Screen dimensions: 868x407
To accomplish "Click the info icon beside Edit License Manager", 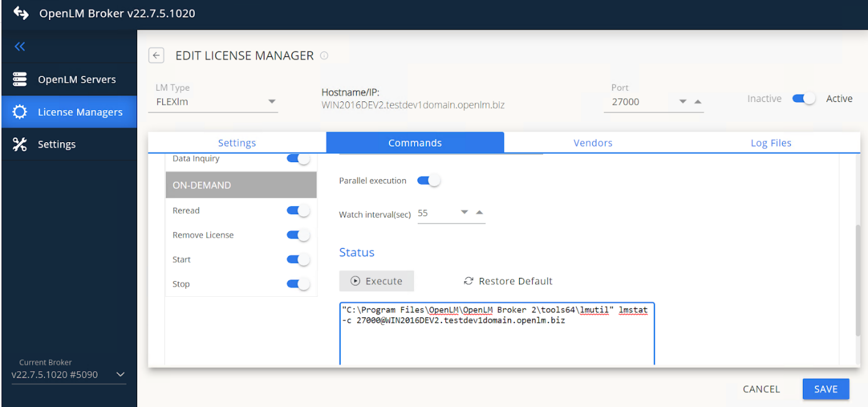I will point(324,55).
